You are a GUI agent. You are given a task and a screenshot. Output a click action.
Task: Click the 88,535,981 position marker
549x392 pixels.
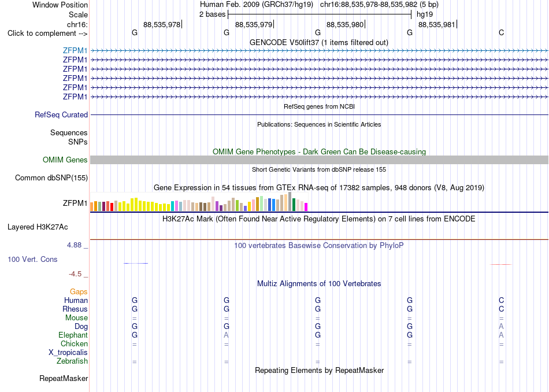point(437,24)
